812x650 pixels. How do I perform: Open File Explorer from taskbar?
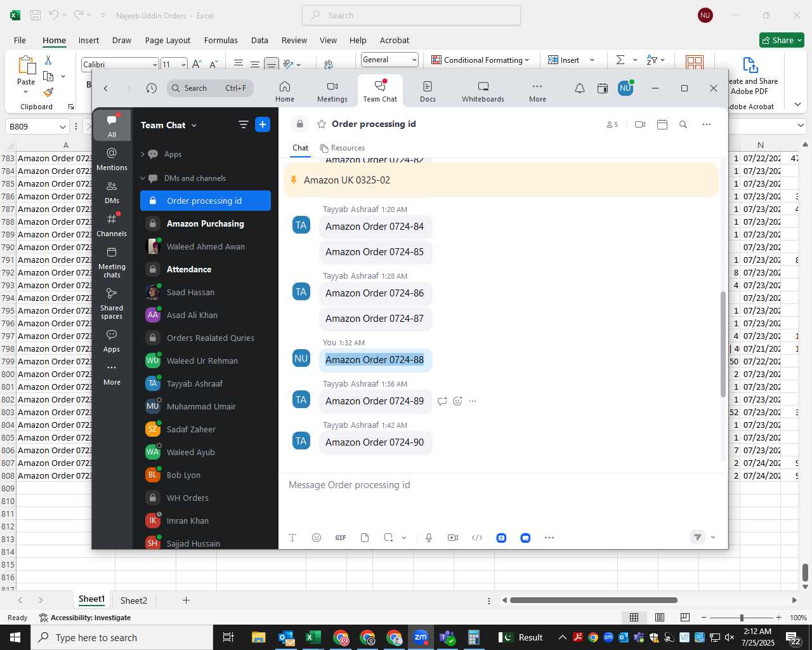(x=258, y=637)
